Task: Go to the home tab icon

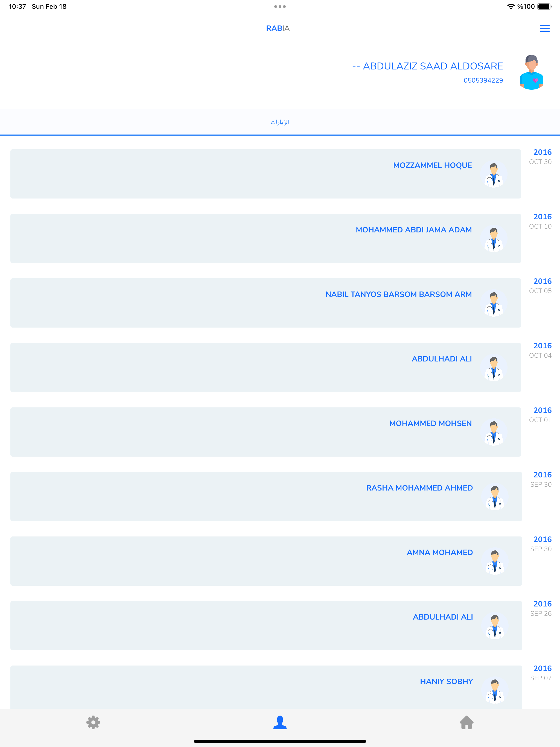Action: (466, 722)
